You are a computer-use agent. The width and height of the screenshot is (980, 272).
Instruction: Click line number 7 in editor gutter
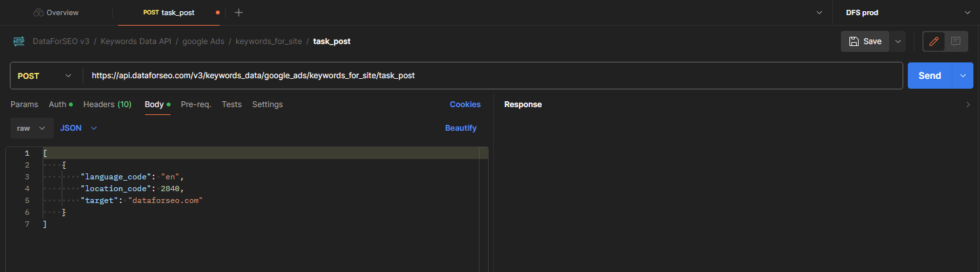click(27, 224)
